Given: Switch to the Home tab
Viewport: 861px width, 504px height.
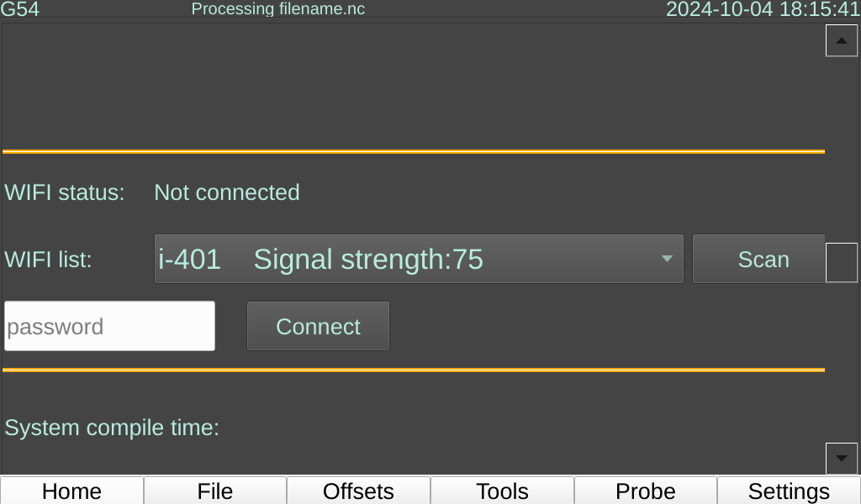Looking at the screenshot, I should pyautogui.click(x=72, y=491).
